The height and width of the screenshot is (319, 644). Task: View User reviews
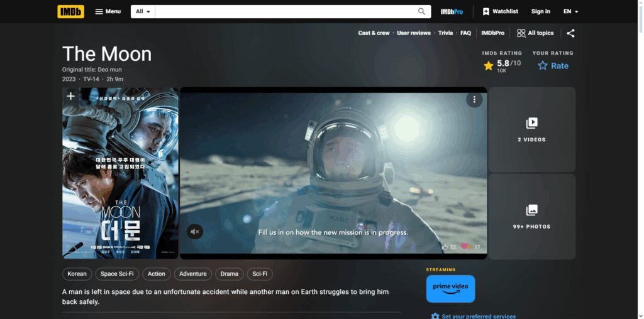click(414, 33)
